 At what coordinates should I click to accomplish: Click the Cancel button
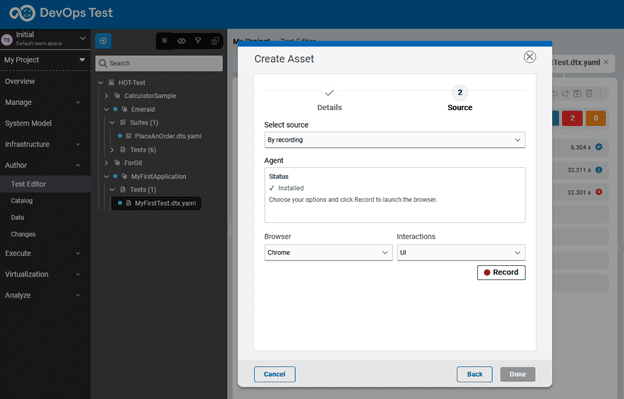click(x=275, y=374)
